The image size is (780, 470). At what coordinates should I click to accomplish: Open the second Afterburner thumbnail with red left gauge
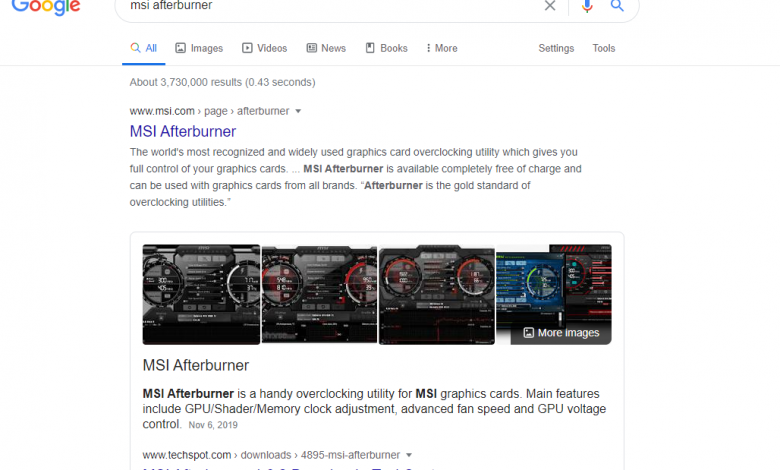click(319, 294)
